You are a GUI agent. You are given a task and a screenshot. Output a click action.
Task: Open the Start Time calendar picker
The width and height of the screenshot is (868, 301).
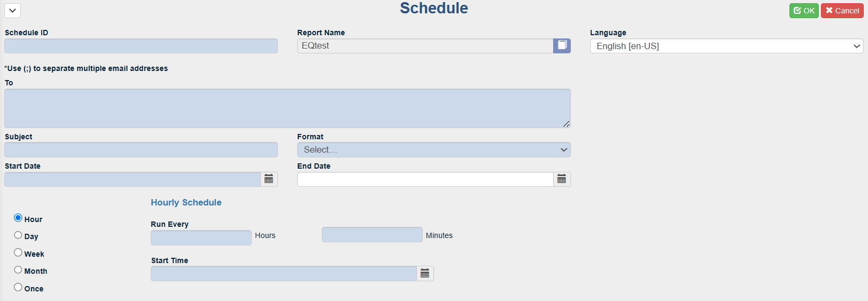pos(425,274)
